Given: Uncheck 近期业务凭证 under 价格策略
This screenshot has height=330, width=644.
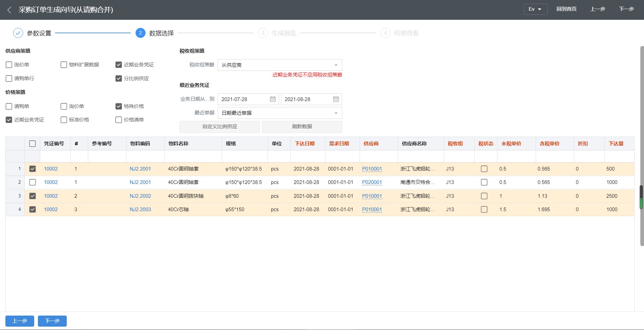Looking at the screenshot, I should (x=9, y=120).
